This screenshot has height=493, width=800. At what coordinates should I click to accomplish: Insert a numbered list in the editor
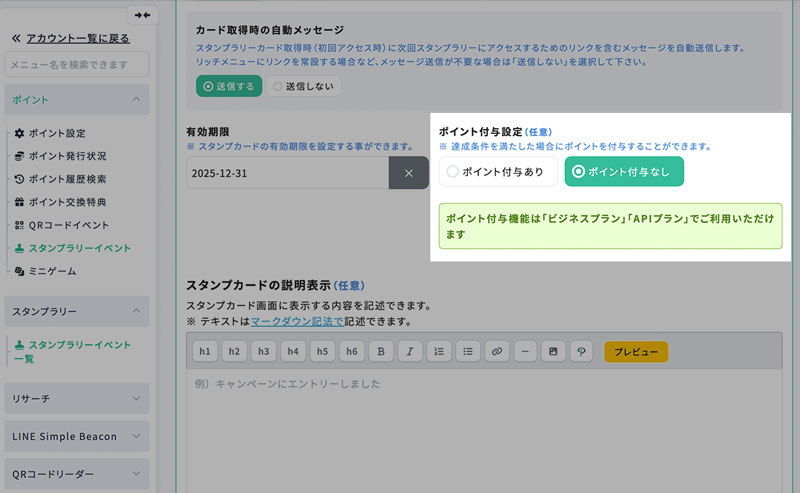[x=438, y=352]
